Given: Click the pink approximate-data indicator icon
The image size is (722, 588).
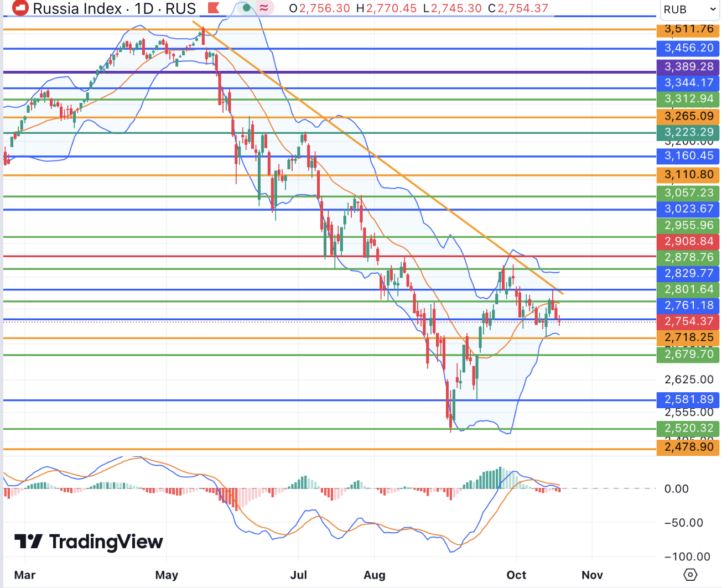Looking at the screenshot, I should [x=264, y=8].
